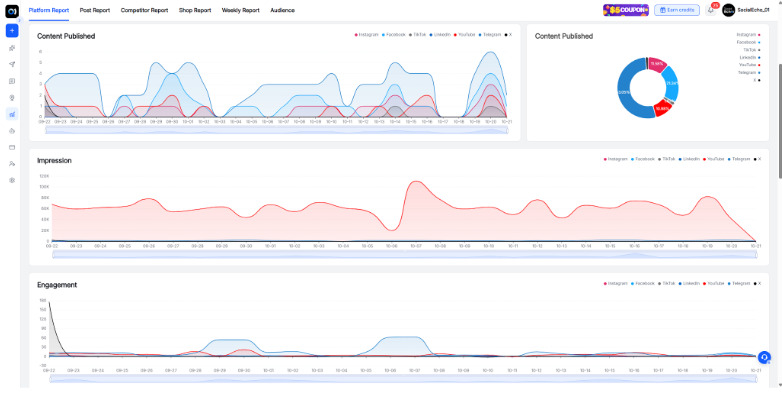Open the Competitor Report tab

(x=144, y=10)
